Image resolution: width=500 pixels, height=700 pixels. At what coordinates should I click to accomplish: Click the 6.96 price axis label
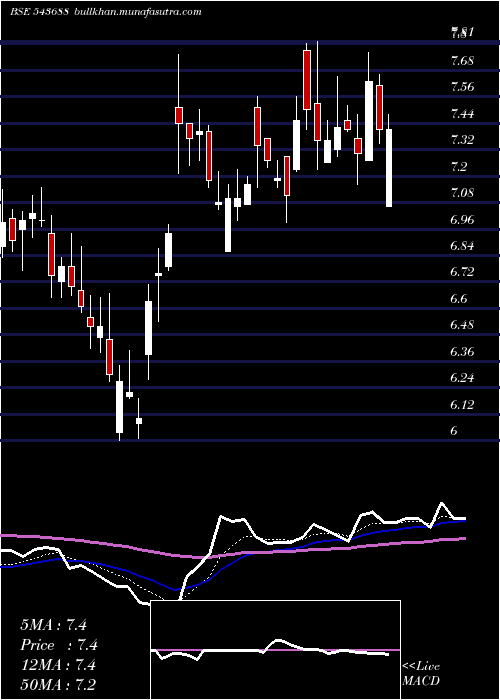(463, 220)
